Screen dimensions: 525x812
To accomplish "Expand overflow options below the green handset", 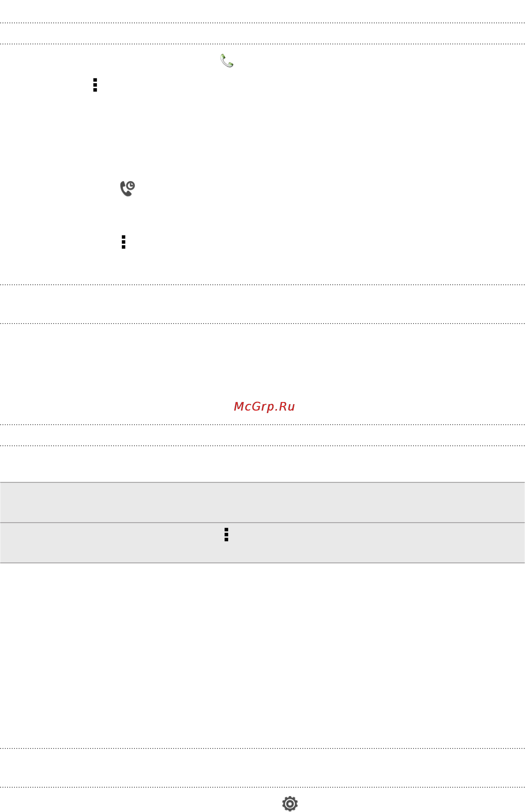I will coord(95,85).
